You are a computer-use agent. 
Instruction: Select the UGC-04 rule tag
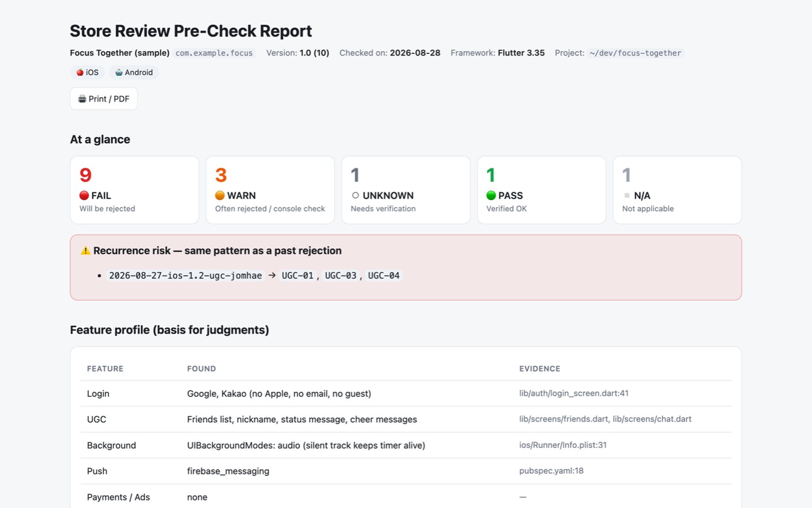click(384, 275)
